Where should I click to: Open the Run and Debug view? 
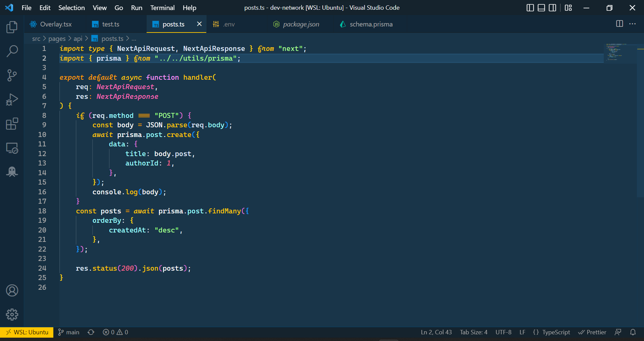[x=12, y=99]
